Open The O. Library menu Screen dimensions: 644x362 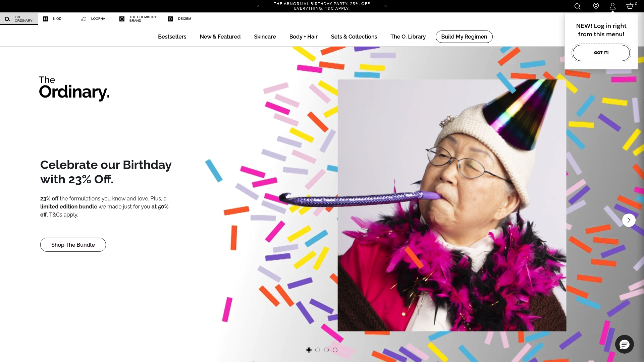pos(408,37)
